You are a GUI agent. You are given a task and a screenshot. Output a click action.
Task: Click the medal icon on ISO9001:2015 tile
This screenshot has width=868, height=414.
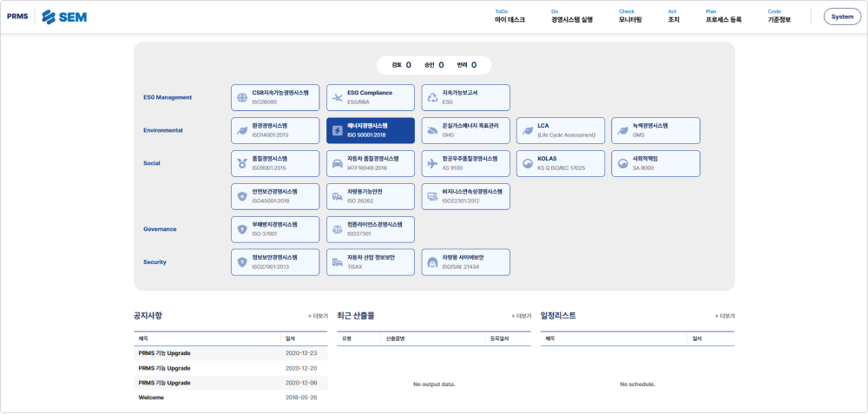(242, 164)
